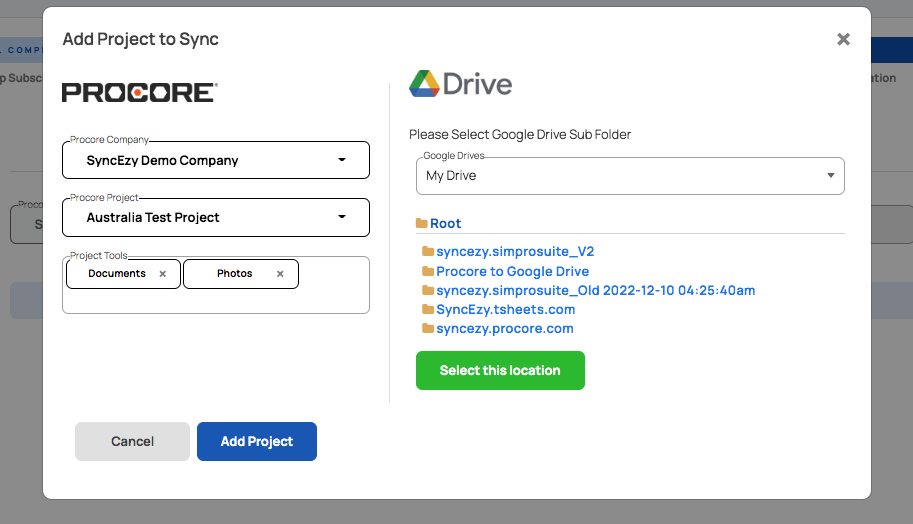Click folder icon beside SyncEzy.tsheets.com

pyautogui.click(x=428, y=309)
